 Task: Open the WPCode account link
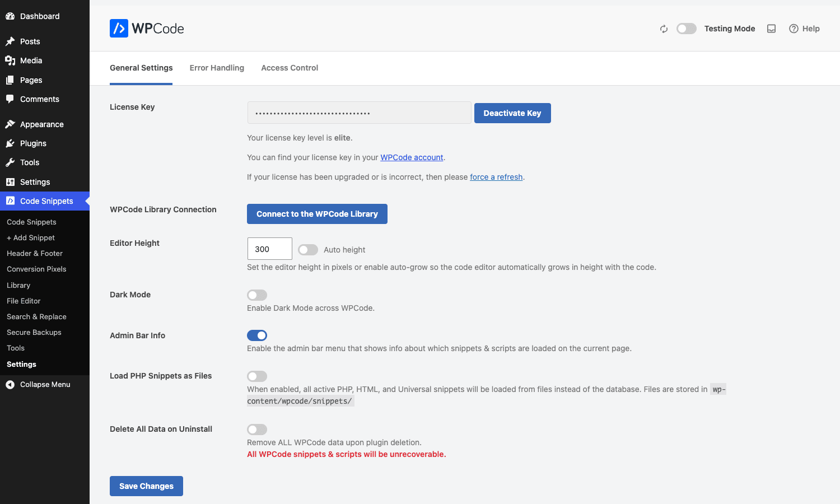click(412, 158)
